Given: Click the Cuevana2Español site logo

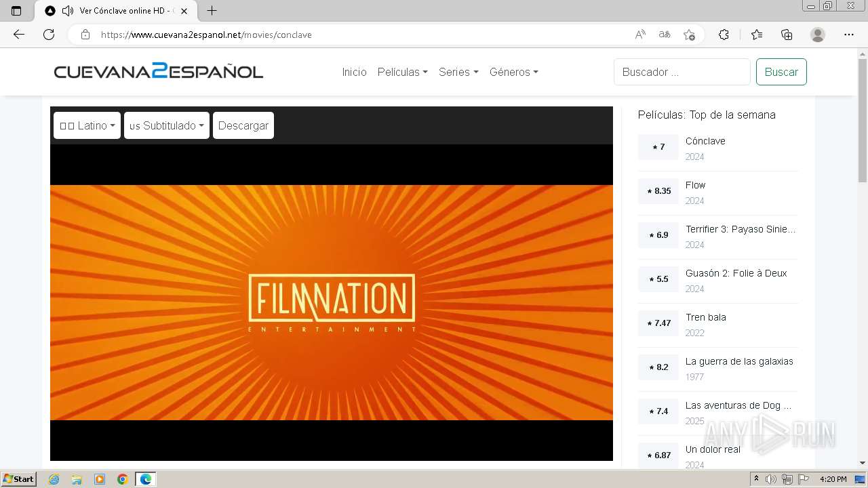Looking at the screenshot, I should (x=159, y=71).
